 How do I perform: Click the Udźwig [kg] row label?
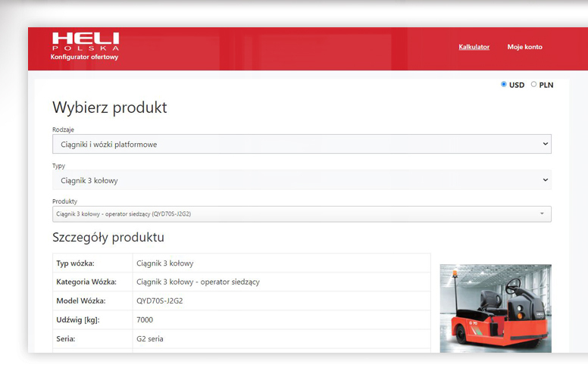click(77, 319)
